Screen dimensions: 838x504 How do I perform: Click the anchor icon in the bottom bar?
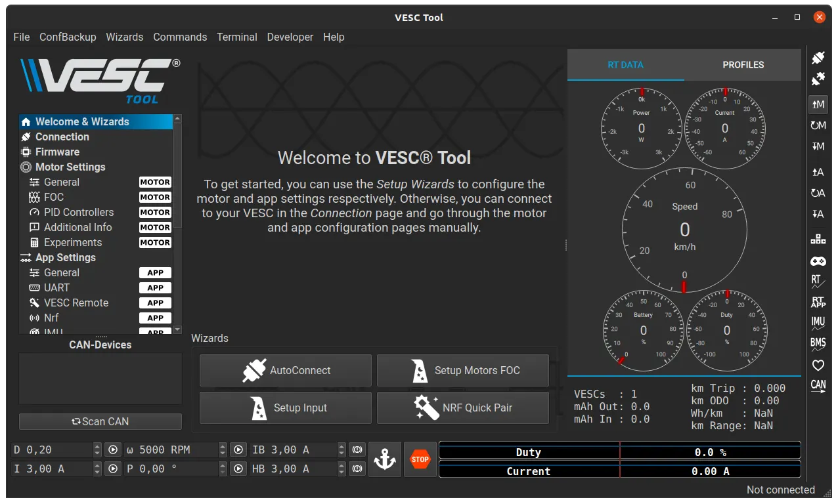click(385, 459)
